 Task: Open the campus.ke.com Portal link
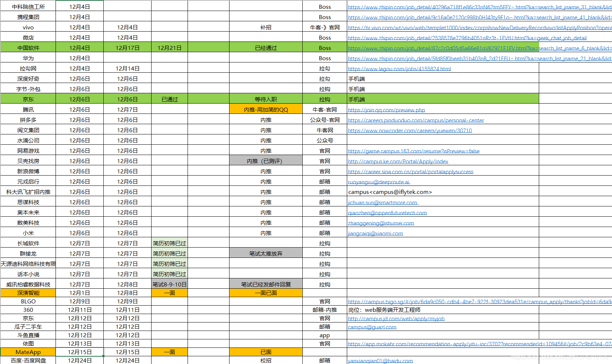[398, 161]
